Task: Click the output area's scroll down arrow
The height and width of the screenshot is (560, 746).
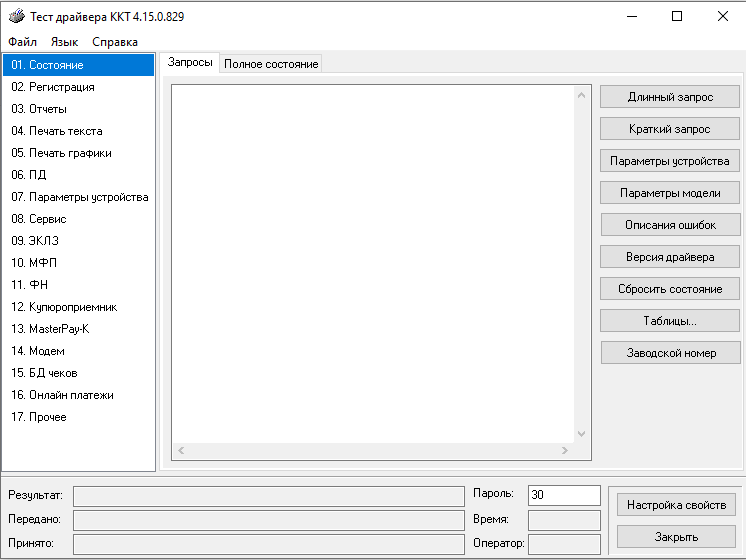Action: 582,433
